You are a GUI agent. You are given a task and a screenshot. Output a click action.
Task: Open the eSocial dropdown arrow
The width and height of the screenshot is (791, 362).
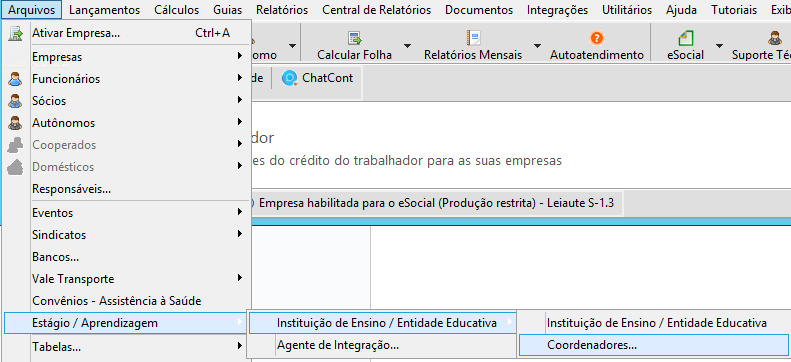719,45
